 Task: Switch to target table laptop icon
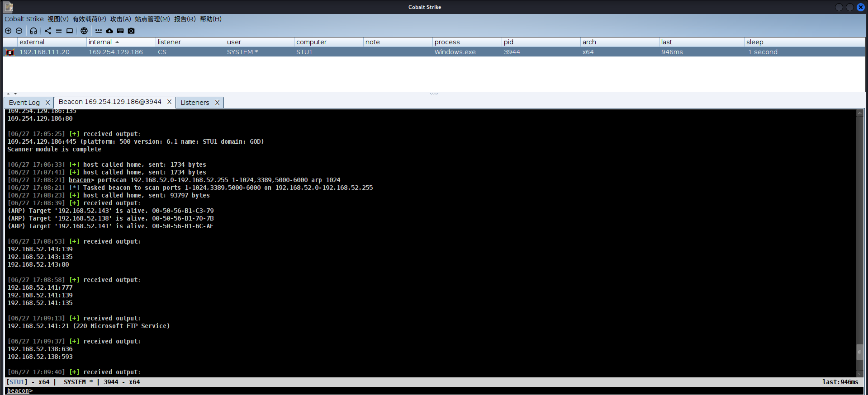tap(70, 31)
